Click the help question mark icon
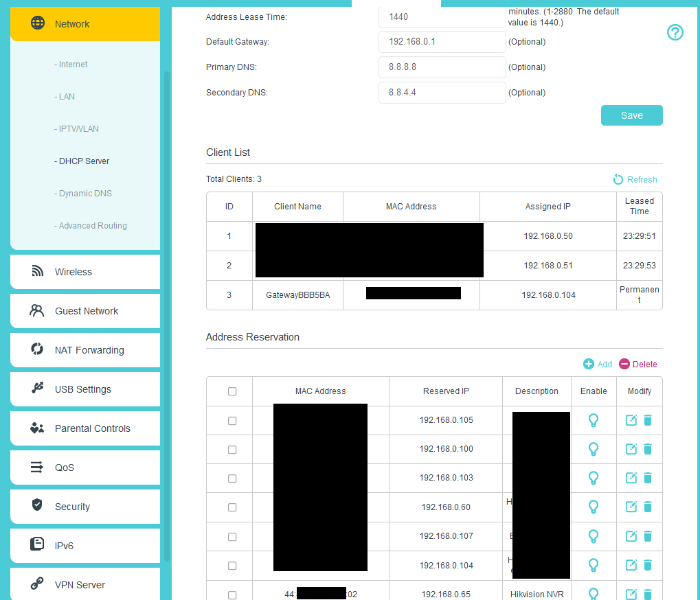 pyautogui.click(x=675, y=32)
